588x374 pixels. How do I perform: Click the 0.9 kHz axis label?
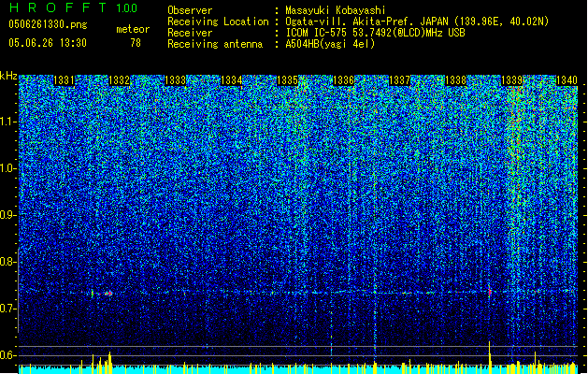[7, 215]
